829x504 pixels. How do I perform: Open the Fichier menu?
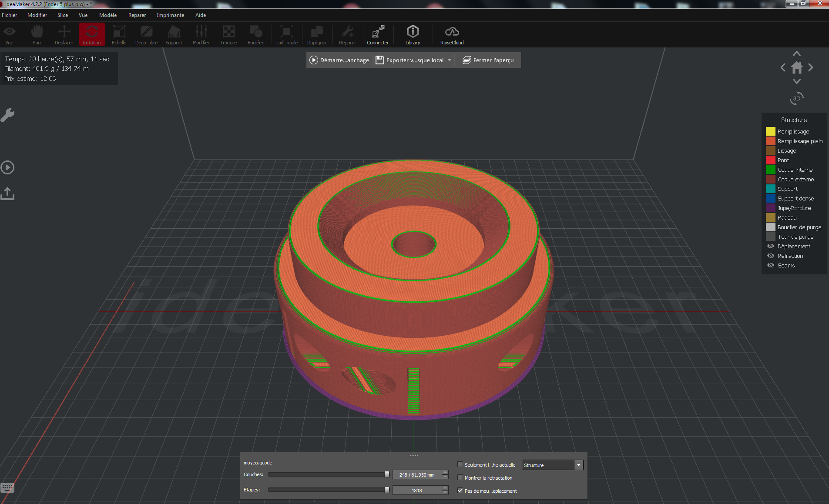tap(10, 15)
